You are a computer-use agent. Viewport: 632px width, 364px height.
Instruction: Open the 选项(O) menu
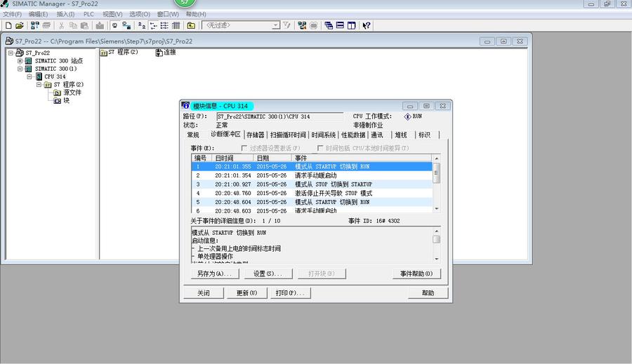tap(140, 14)
